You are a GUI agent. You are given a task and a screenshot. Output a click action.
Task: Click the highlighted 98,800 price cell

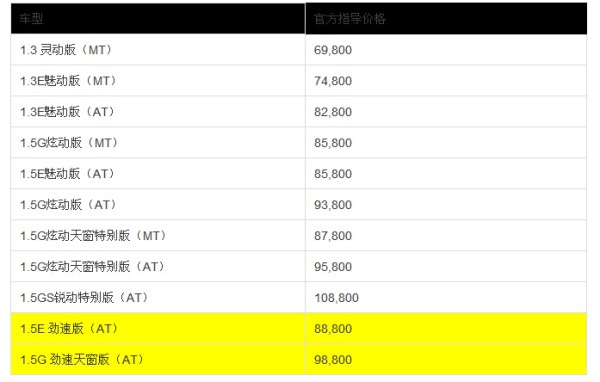(446, 359)
